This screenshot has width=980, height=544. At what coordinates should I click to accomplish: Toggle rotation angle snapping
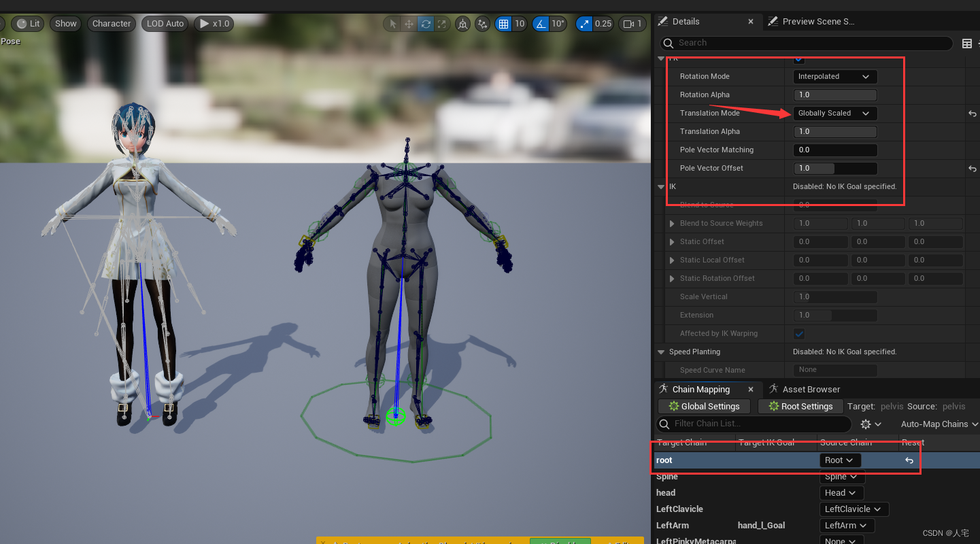(x=541, y=23)
